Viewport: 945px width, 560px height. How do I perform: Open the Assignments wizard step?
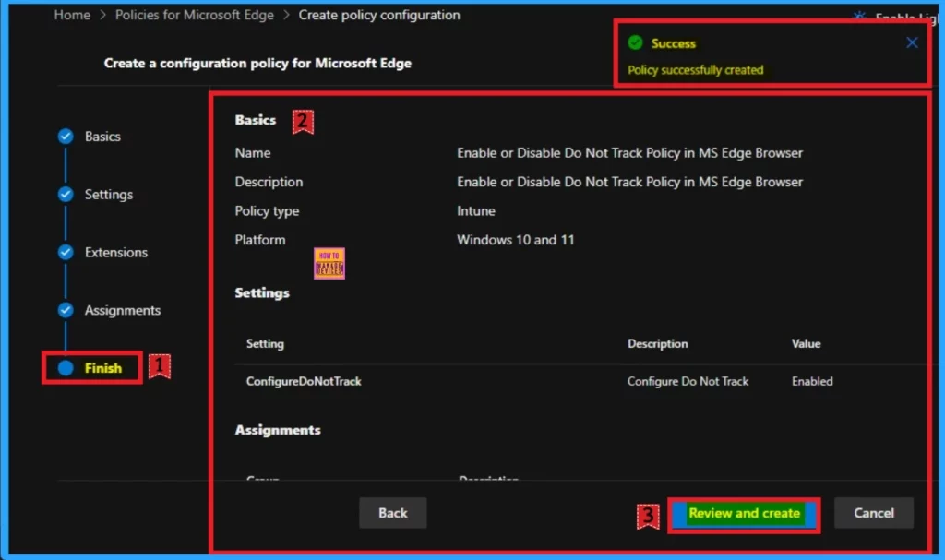(123, 310)
